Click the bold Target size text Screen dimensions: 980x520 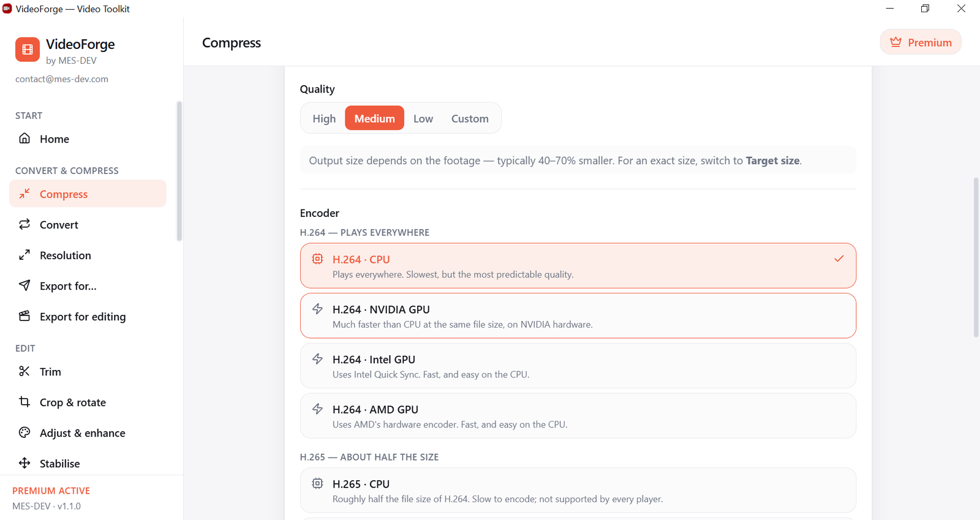point(773,160)
